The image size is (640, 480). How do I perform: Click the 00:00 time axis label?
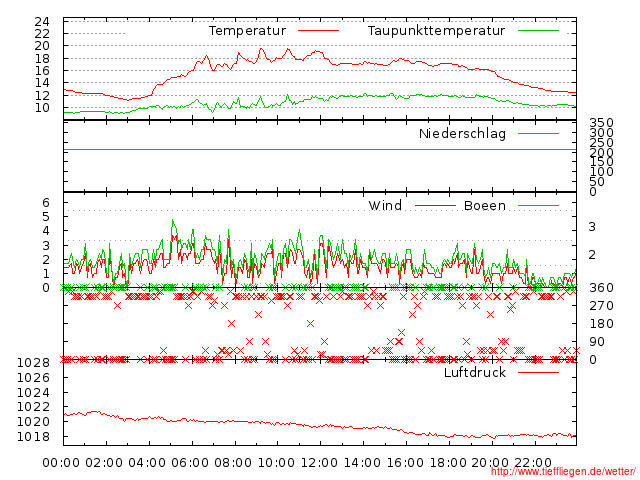click(x=61, y=463)
